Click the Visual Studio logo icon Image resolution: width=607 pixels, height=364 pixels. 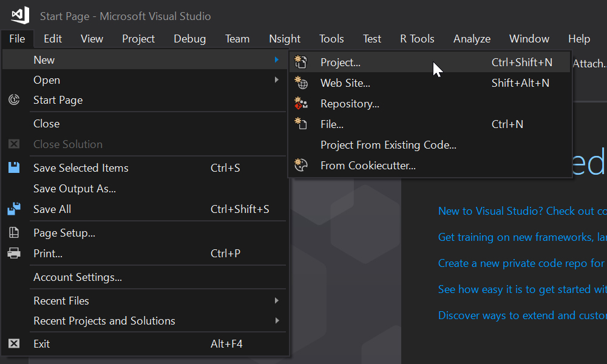pyautogui.click(x=20, y=15)
